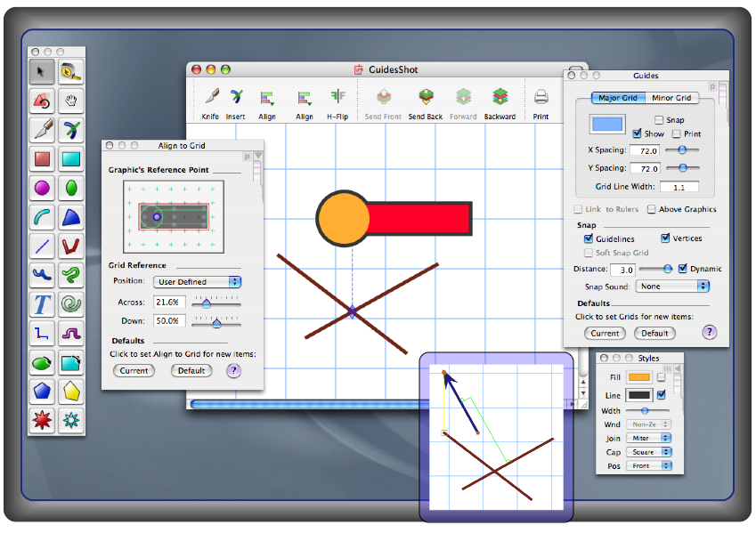Select the green oval tool

[x=71, y=188]
